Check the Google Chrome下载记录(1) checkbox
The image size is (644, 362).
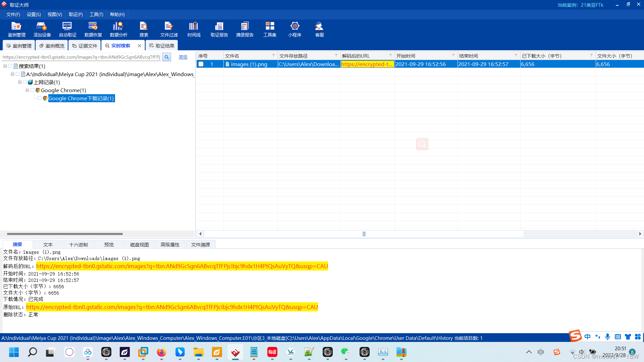[40, 98]
